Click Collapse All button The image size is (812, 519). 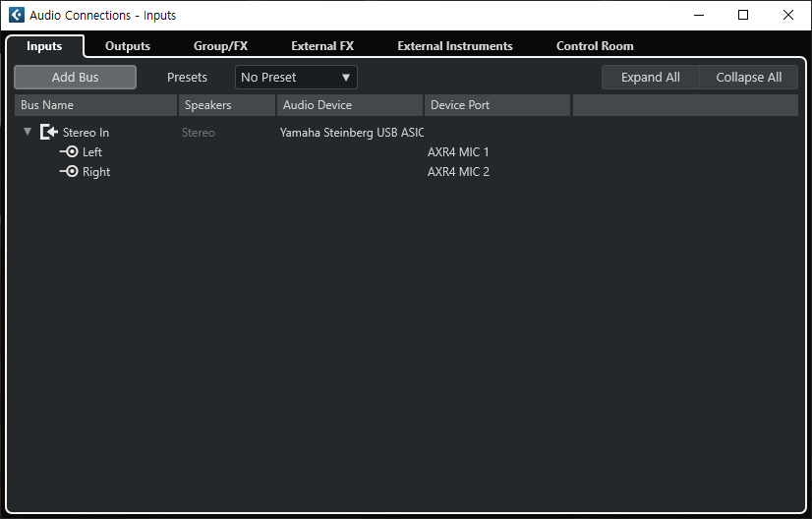click(x=749, y=78)
